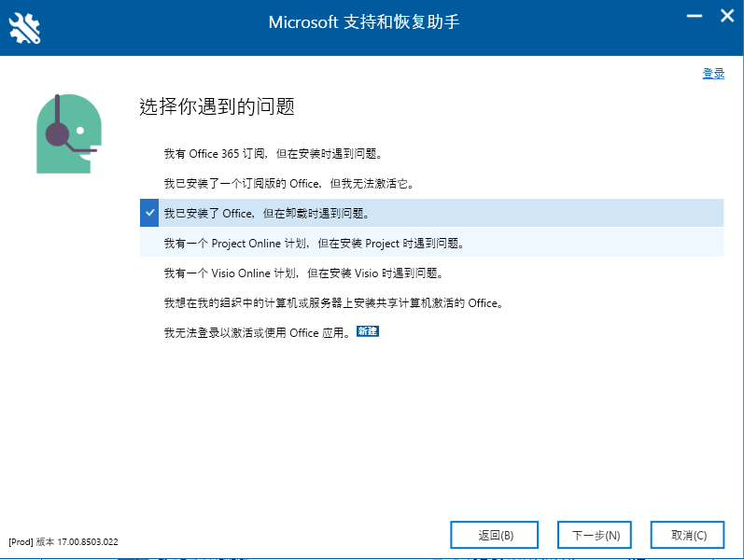744x560 pixels.
Task: Select the shared computer activation Office option
Action: click(432, 302)
